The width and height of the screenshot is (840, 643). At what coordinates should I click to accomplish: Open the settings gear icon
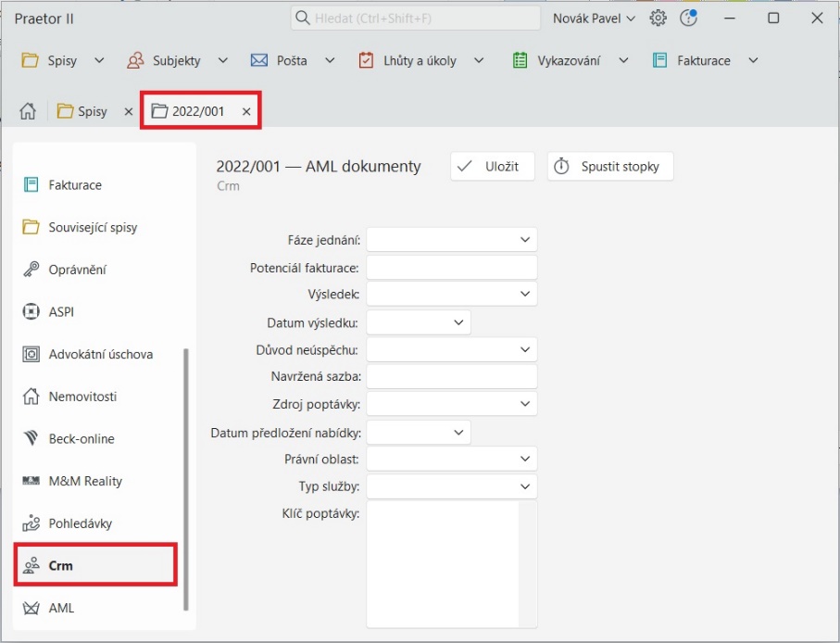point(658,19)
